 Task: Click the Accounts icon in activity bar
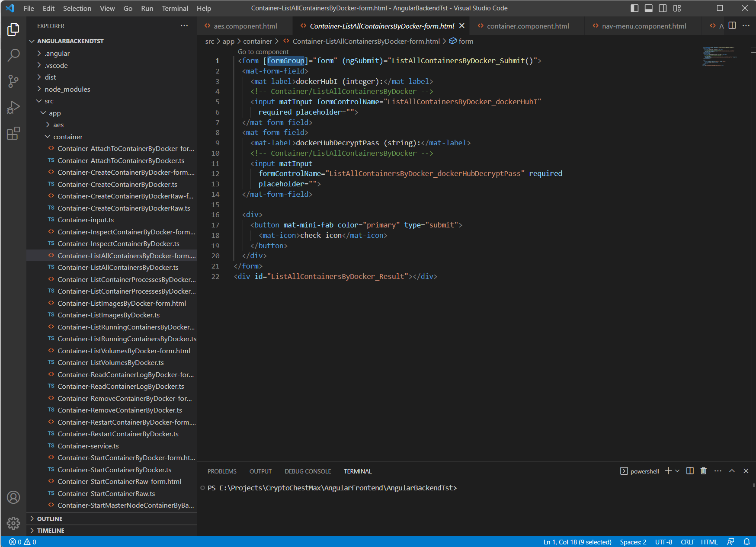13,497
